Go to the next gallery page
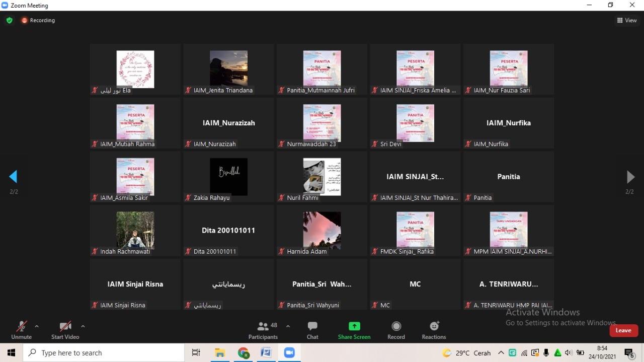This screenshot has height=362, width=644. pos(630,177)
